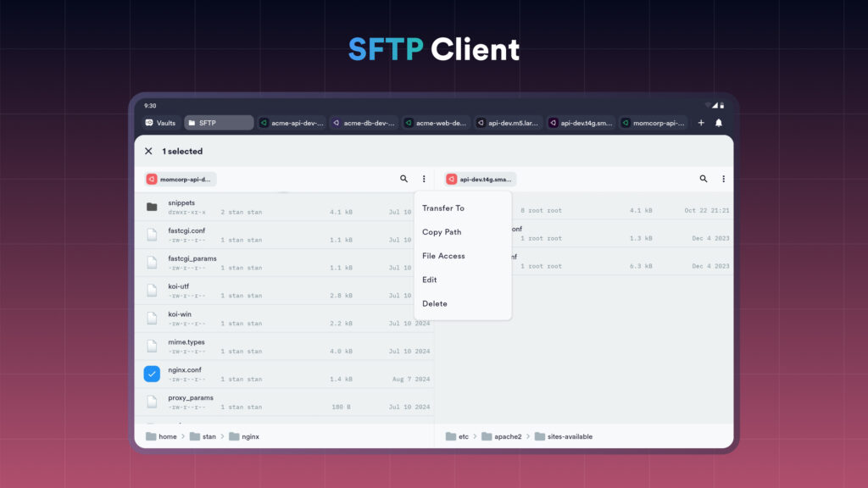Image resolution: width=868 pixels, height=488 pixels.
Task: Switch to the SFTP tab
Action: click(x=217, y=122)
